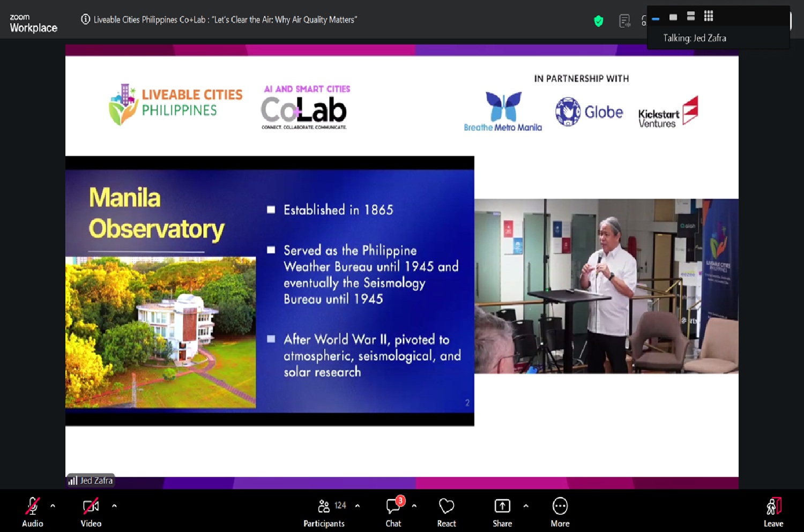The image size is (804, 532).
Task: Open the Chat panel
Action: click(393, 511)
